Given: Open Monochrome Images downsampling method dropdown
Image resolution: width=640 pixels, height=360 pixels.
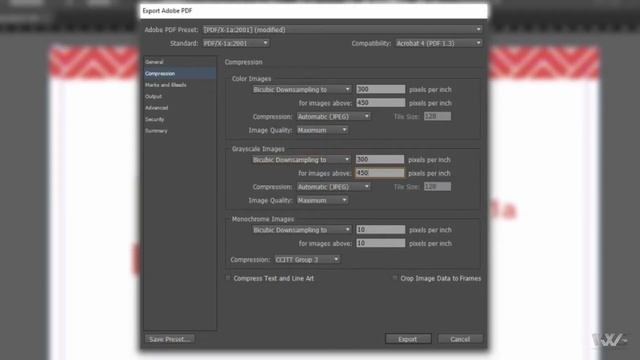Looking at the screenshot, I should pos(302,230).
